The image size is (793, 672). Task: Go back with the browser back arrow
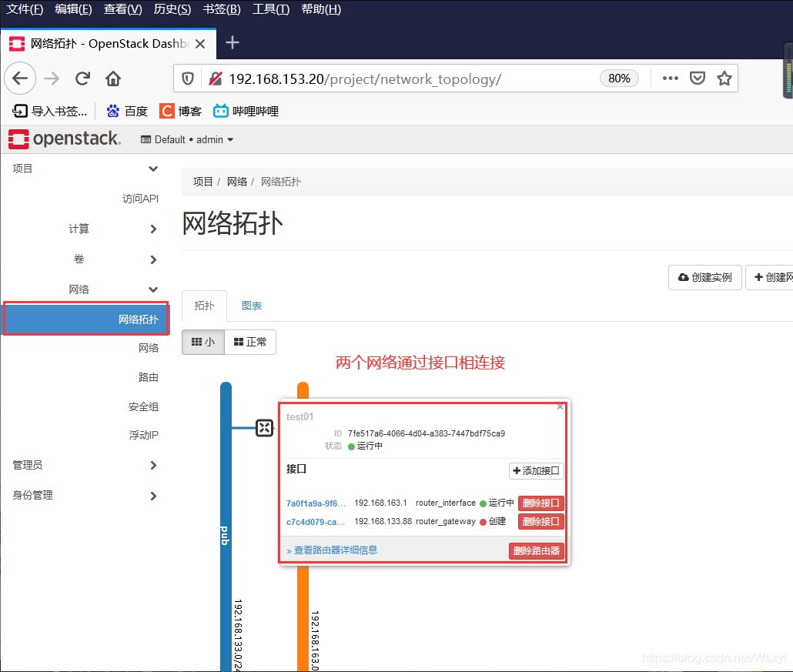click(x=20, y=79)
